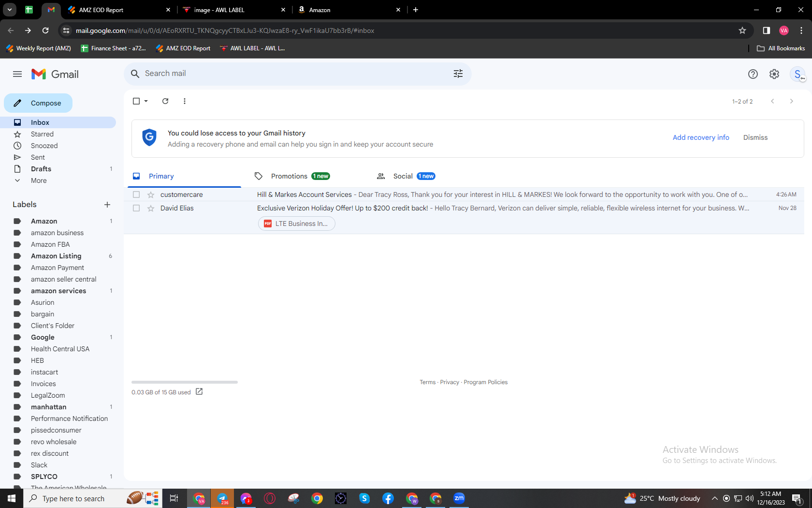Open Chrome side panel icon
812x508 pixels.
pos(767,30)
